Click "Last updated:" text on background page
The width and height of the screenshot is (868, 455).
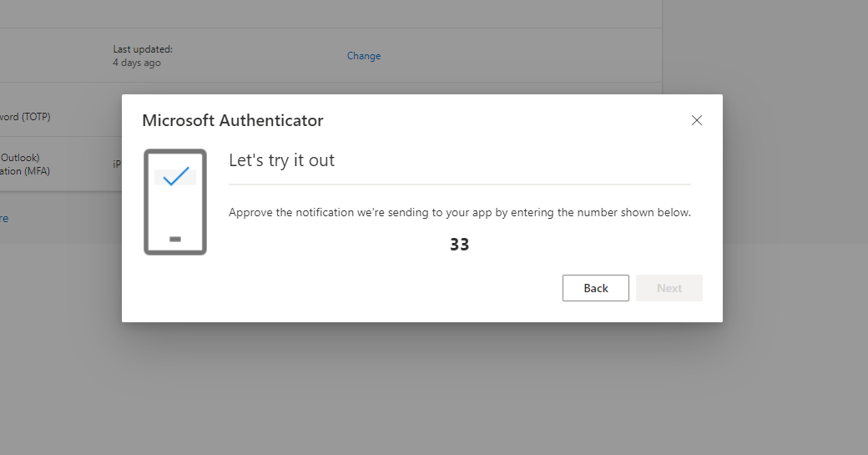[x=143, y=48]
